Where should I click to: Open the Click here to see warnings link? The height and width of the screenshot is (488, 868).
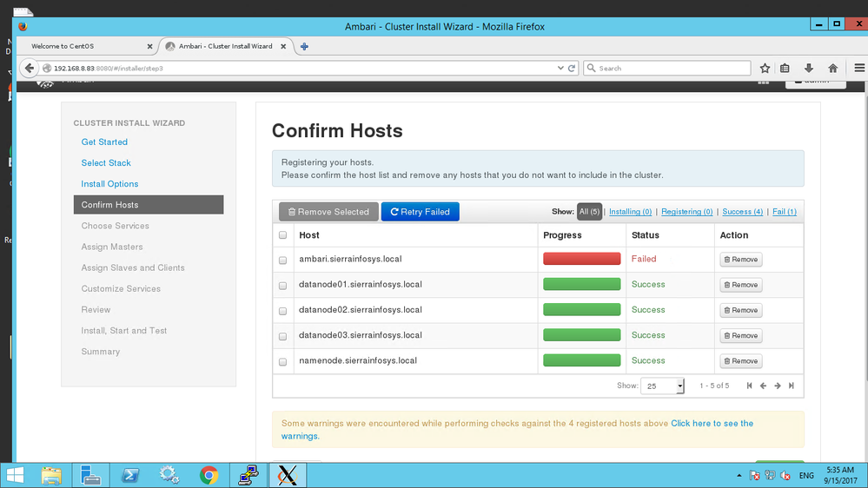(x=712, y=424)
